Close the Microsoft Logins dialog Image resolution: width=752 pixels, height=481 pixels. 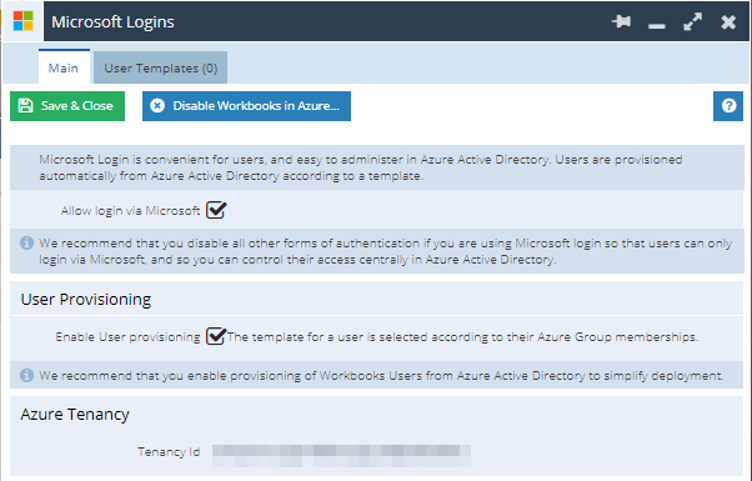(x=728, y=22)
